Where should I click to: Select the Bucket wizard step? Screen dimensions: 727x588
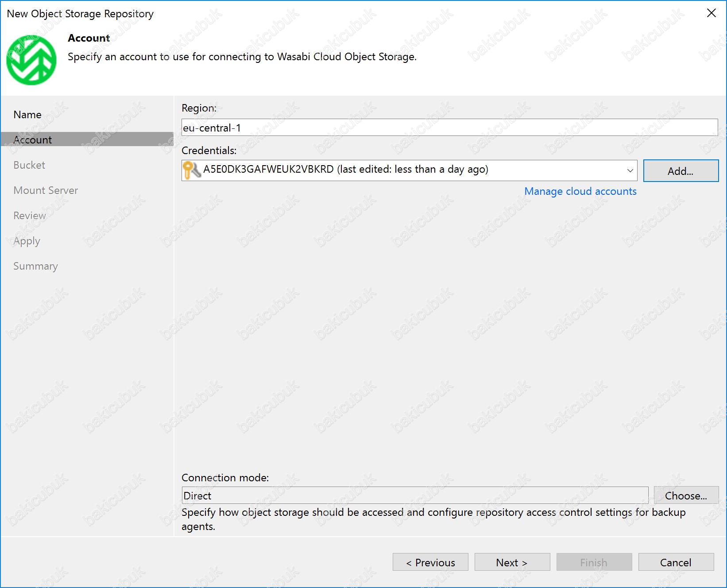pos(29,165)
